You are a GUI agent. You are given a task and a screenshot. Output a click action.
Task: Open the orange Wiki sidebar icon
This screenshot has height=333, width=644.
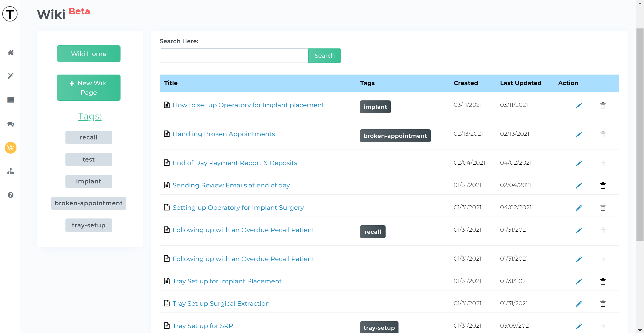11,148
